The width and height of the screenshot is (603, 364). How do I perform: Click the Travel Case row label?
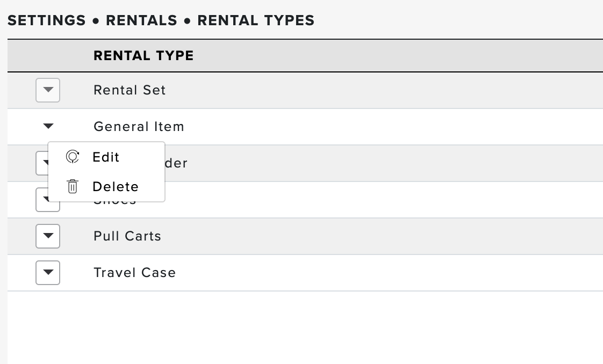pyautogui.click(x=134, y=273)
